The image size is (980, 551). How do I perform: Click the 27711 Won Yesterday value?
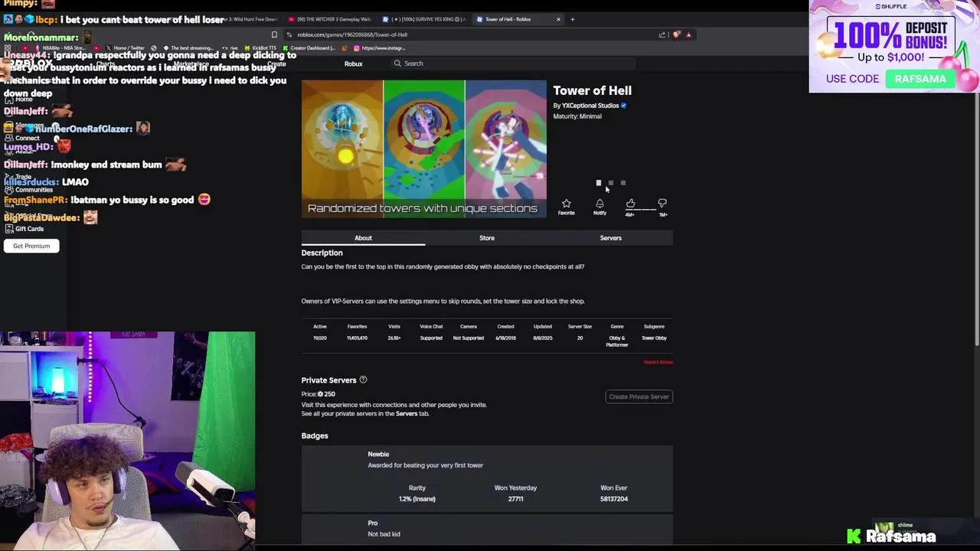[515, 499]
